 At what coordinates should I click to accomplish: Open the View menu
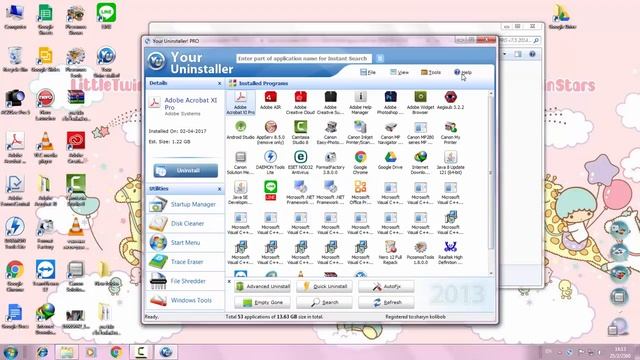point(399,72)
